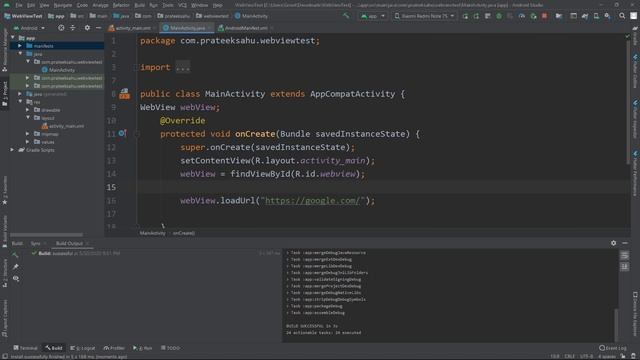Open the Logcat tool window button
This screenshot has width=640, height=360.
click(x=83, y=348)
